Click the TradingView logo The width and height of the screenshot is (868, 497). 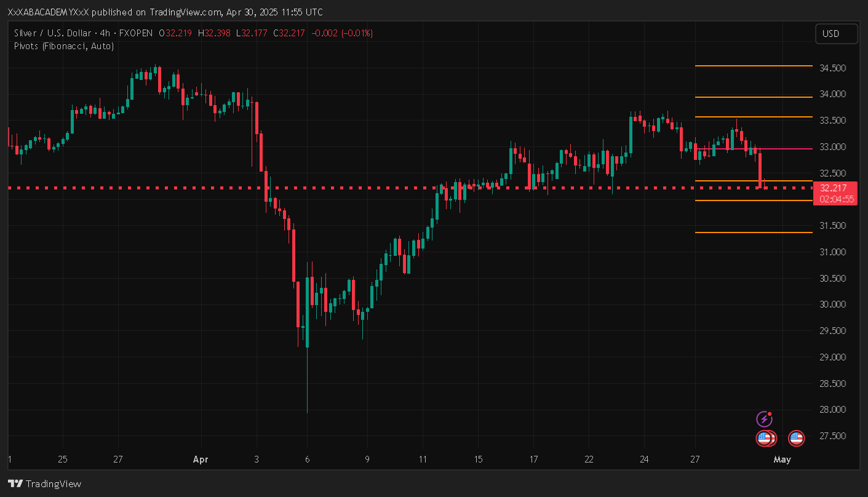tap(44, 483)
